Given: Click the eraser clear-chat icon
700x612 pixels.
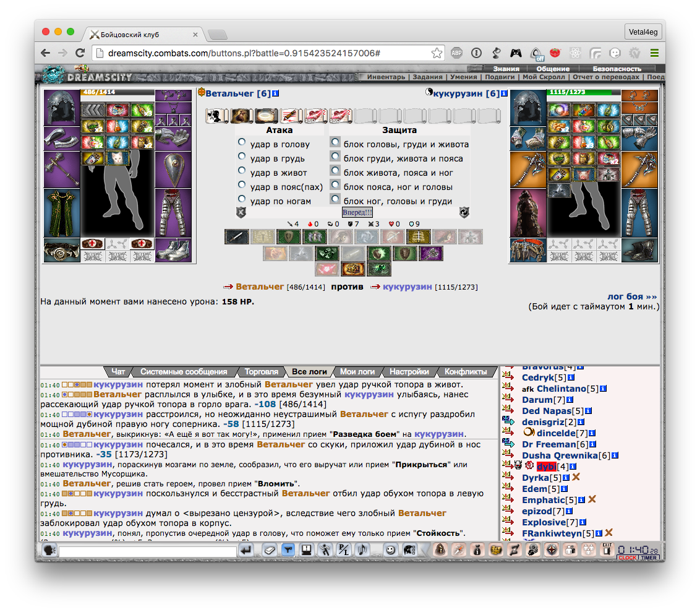Looking at the screenshot, I should [x=270, y=550].
